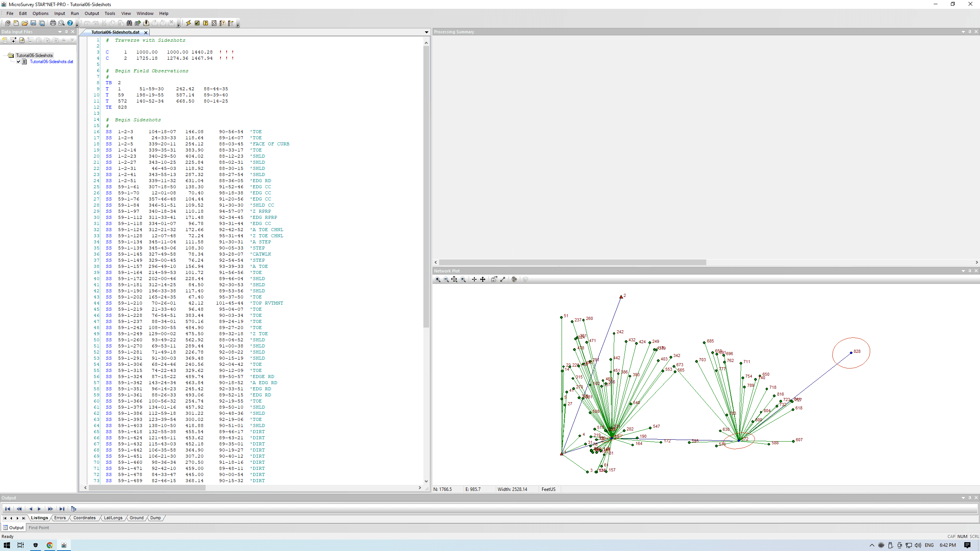This screenshot has height=551, width=980.
Task: Uncheck the Tutorial06-Sideshots.dat file checkbox
Action: click(18, 62)
